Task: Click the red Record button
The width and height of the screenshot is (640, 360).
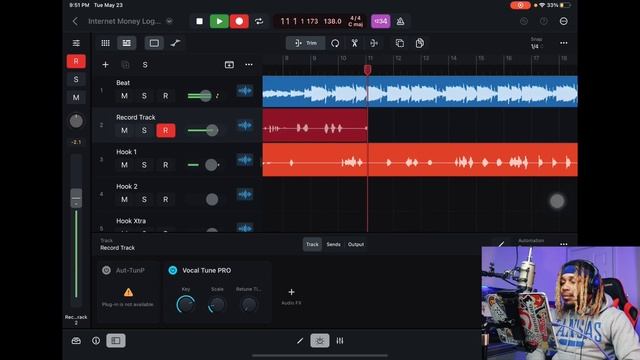Action: (239, 21)
